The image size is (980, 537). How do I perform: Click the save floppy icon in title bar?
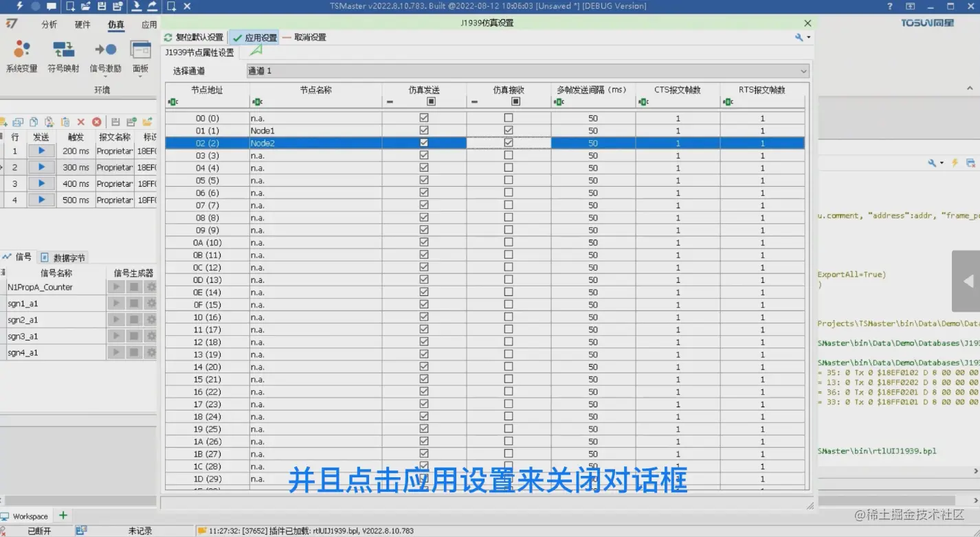point(102,6)
